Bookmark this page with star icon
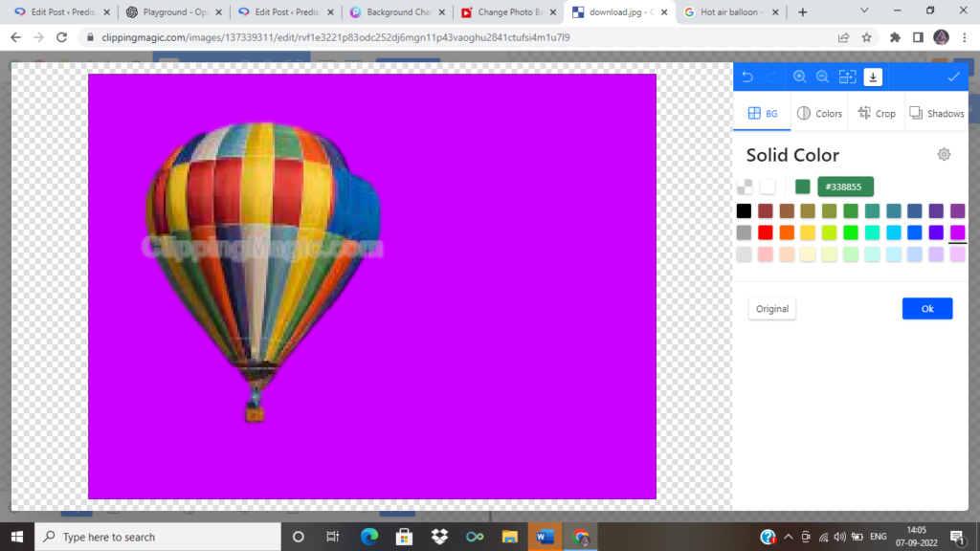 click(x=866, y=37)
